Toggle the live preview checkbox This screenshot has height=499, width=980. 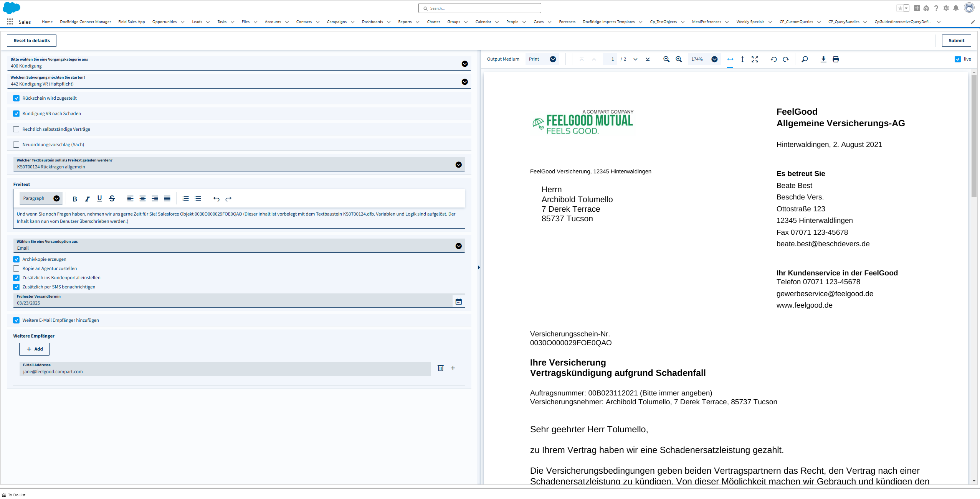[958, 59]
